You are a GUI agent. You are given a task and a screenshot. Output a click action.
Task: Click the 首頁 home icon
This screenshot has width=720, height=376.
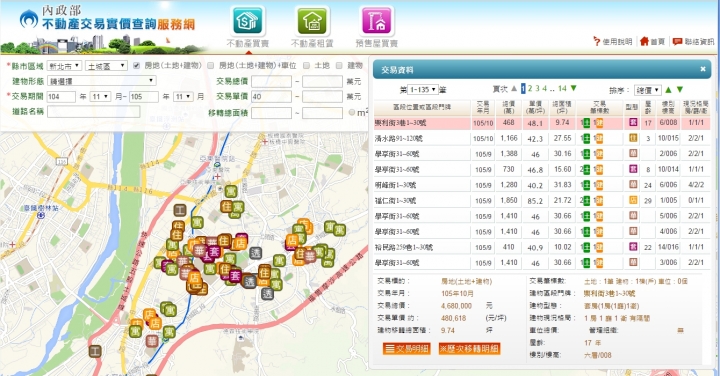[644, 41]
